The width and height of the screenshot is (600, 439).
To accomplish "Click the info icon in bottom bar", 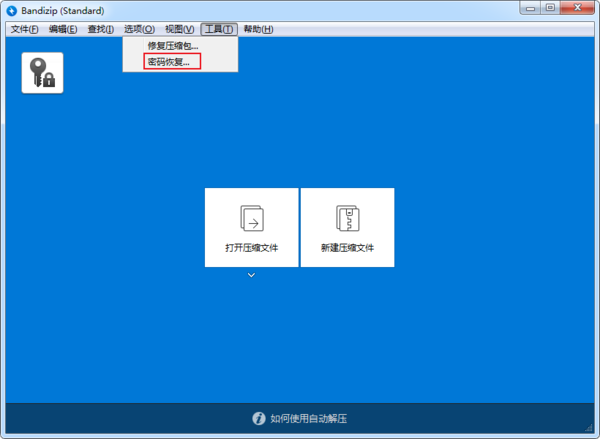I will click(259, 418).
